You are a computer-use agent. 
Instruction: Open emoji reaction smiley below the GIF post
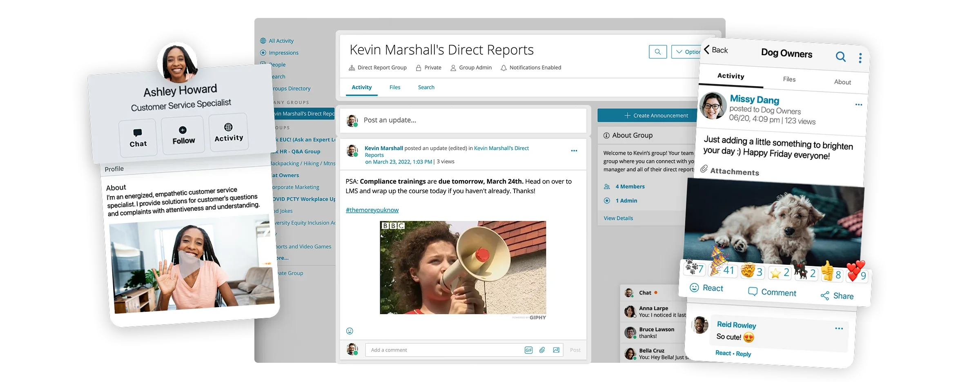tap(350, 331)
